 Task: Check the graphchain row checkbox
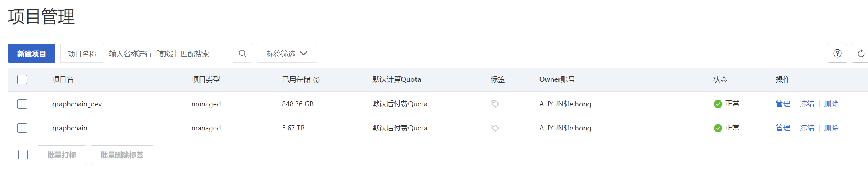coord(22,128)
